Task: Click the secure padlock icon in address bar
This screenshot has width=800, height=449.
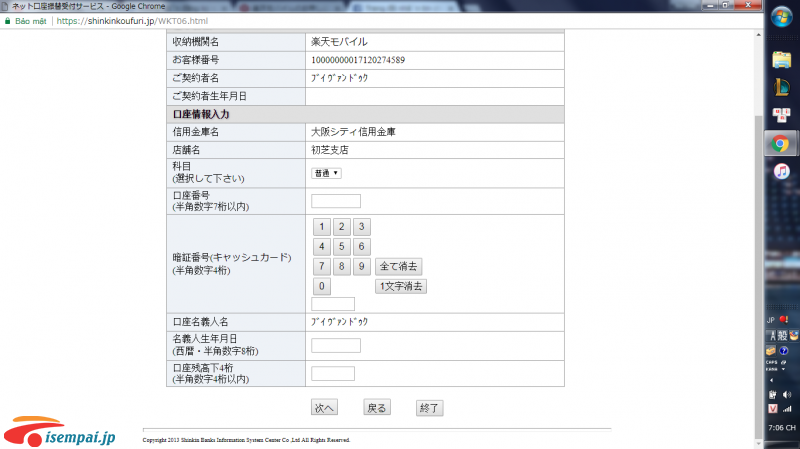Action: (x=7, y=21)
